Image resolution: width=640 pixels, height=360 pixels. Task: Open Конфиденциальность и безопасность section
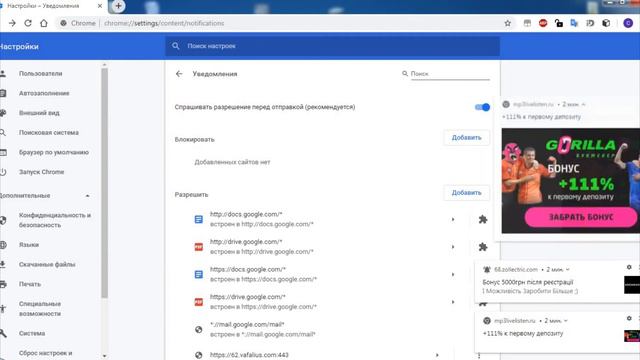point(54,220)
